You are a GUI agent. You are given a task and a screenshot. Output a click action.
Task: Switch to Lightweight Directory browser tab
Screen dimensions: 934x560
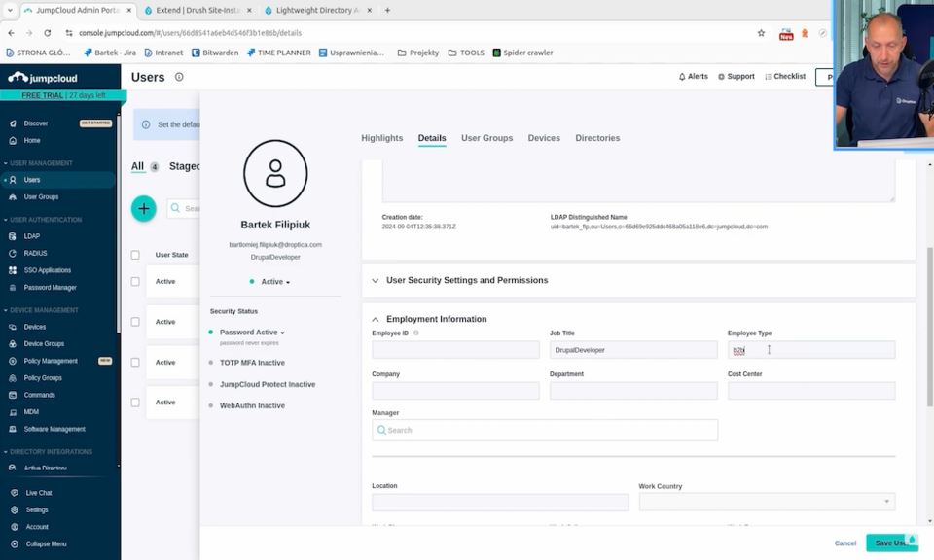coord(317,10)
